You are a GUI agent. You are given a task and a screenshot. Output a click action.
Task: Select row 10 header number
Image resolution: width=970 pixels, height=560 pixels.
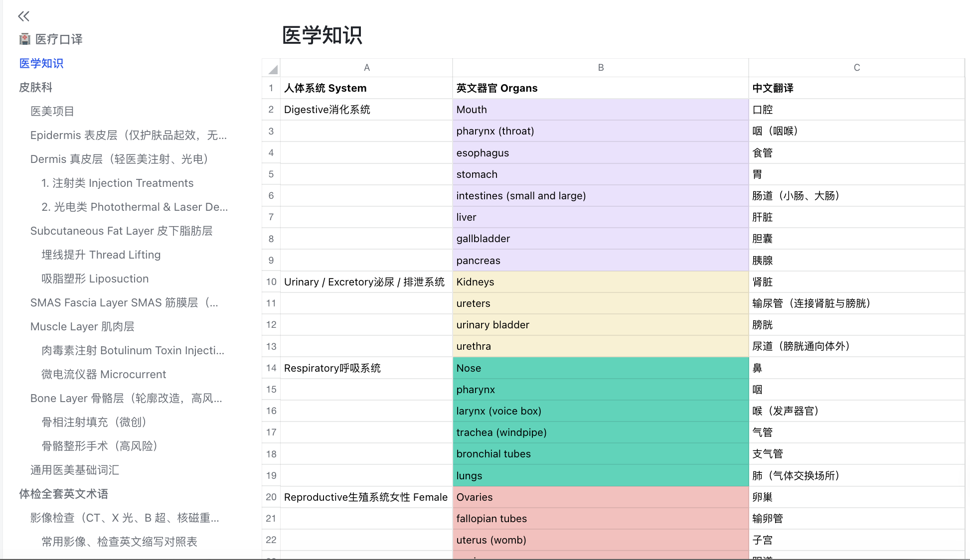click(x=271, y=282)
